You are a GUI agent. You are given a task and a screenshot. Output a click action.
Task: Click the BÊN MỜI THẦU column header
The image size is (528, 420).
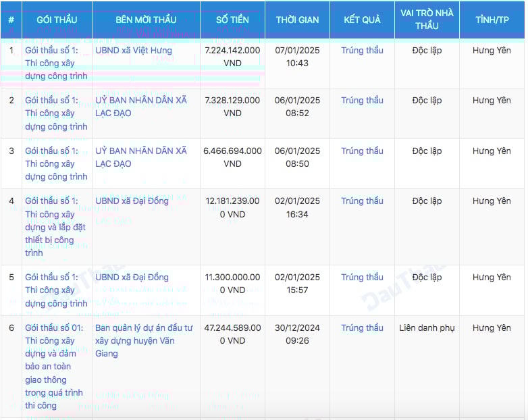tap(146, 20)
